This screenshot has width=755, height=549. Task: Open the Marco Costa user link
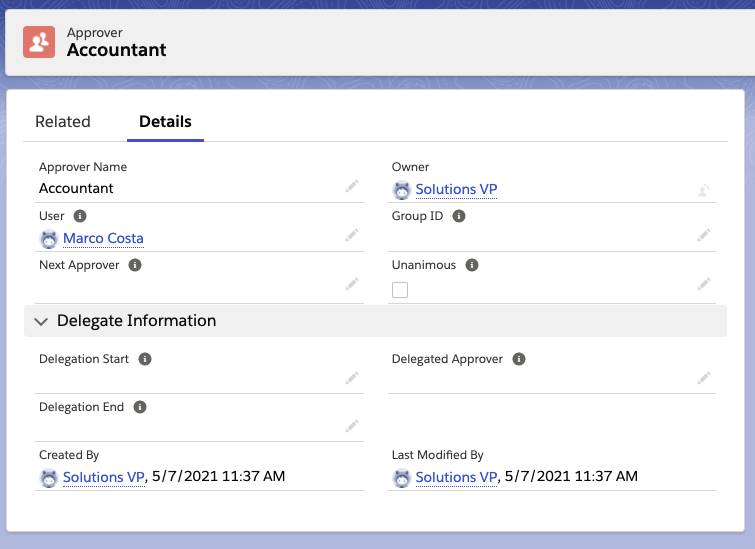103,238
